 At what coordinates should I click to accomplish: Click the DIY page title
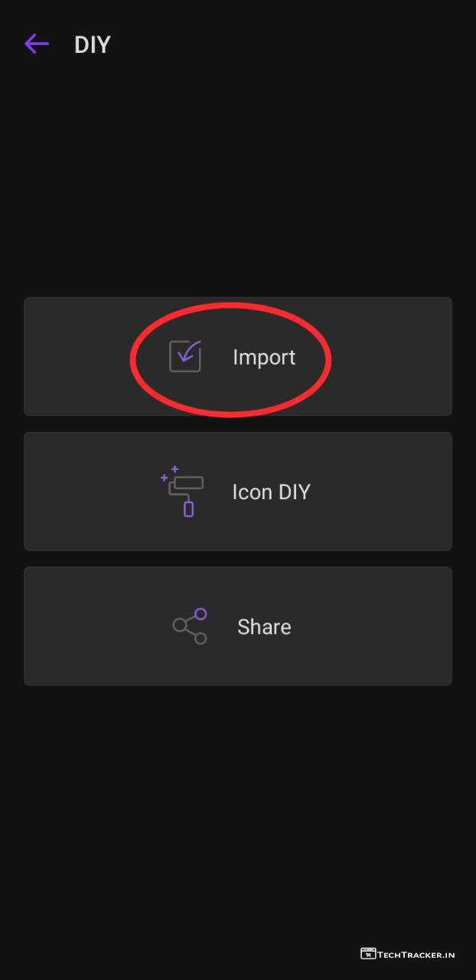pos(93,44)
